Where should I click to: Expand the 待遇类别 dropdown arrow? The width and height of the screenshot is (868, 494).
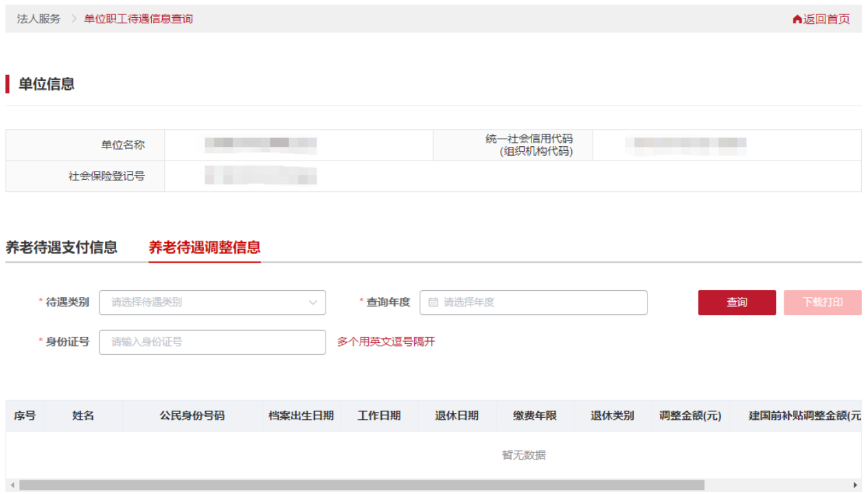(313, 303)
